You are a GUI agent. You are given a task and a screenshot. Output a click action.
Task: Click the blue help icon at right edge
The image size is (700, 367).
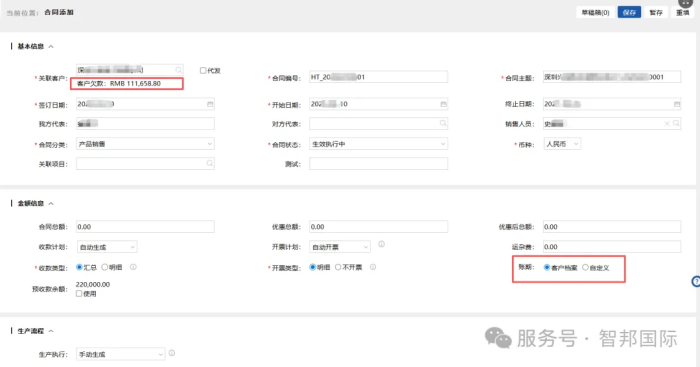696,281
